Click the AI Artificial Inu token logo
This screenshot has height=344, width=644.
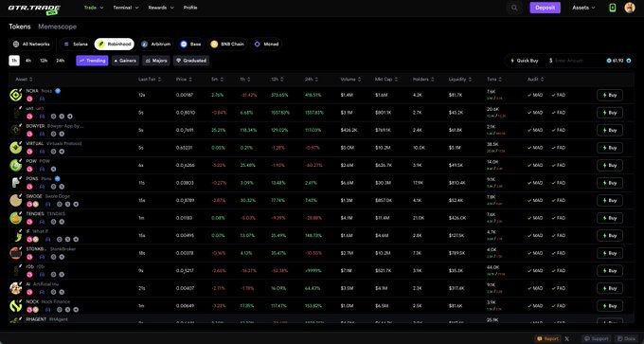[x=15, y=288]
